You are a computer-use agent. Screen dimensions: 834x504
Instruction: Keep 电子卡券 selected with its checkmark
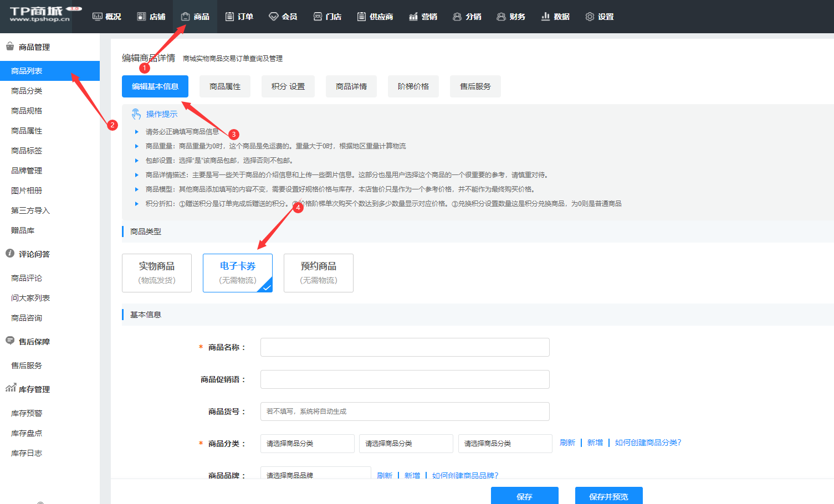(x=237, y=272)
